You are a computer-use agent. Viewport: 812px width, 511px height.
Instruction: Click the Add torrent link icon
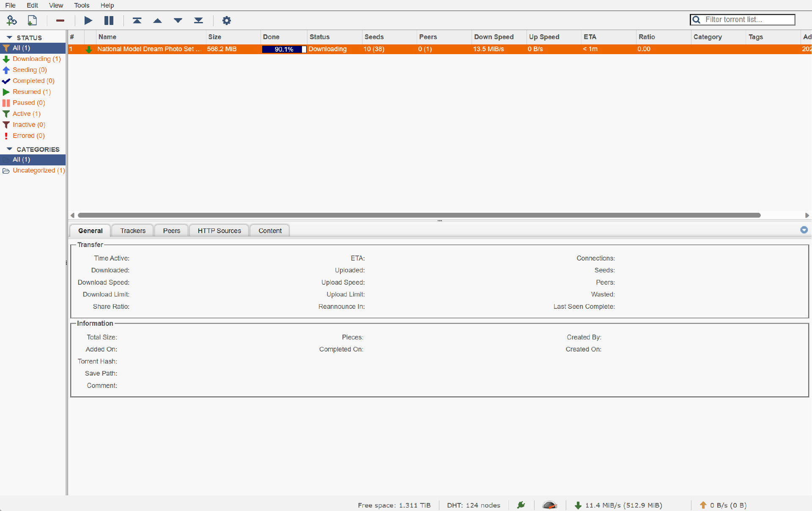12,20
